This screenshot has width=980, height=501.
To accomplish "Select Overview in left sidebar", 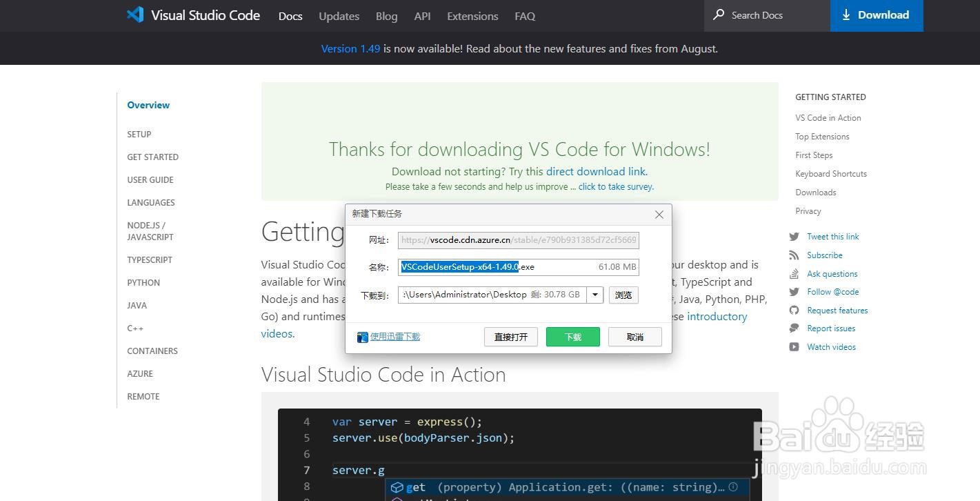I will coord(148,105).
